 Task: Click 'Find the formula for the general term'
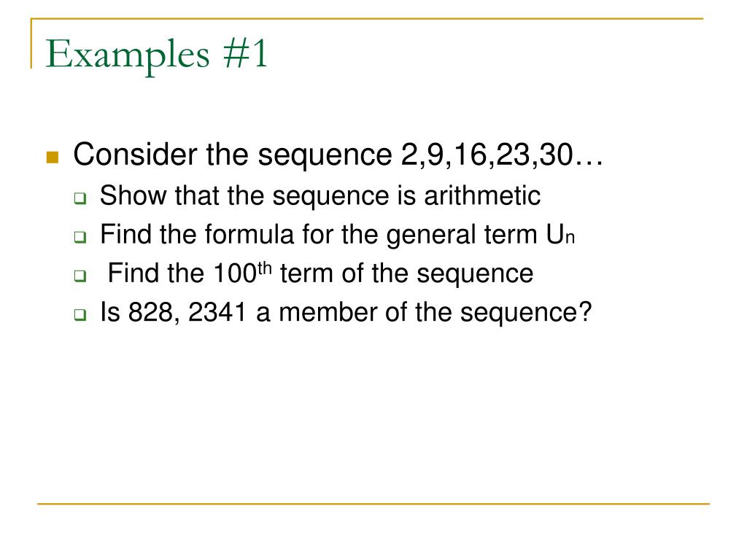319,235
